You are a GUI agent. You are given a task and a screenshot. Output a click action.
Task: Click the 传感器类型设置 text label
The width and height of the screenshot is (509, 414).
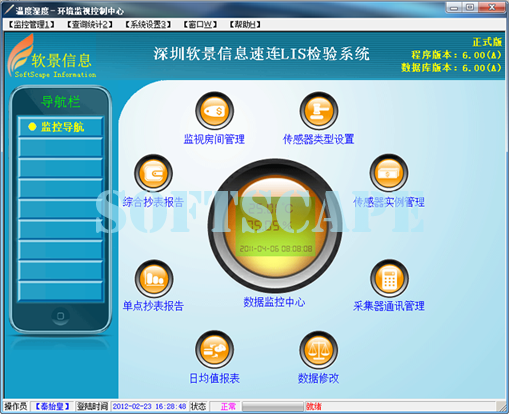coord(318,139)
